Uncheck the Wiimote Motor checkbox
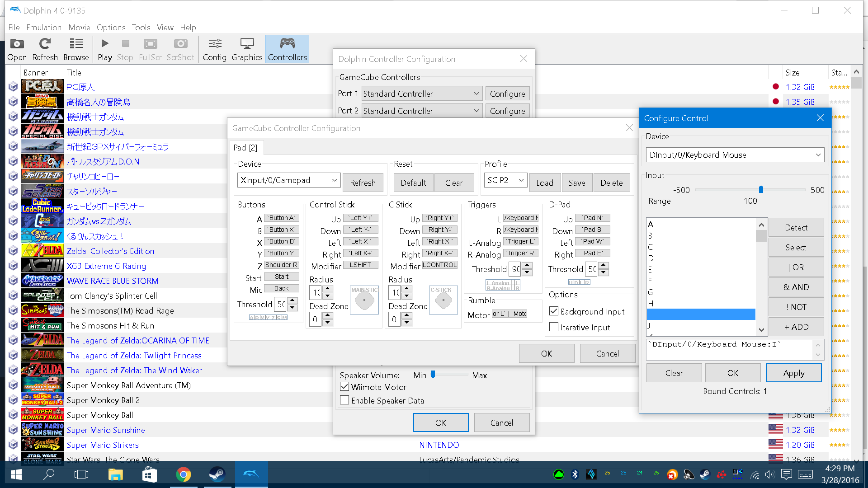The height and width of the screenshot is (488, 868). coord(344,387)
